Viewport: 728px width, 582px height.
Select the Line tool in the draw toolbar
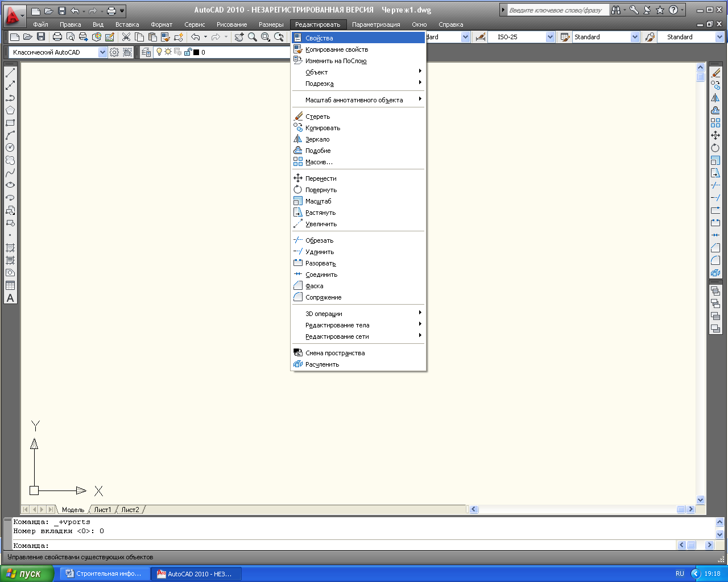coord(10,73)
